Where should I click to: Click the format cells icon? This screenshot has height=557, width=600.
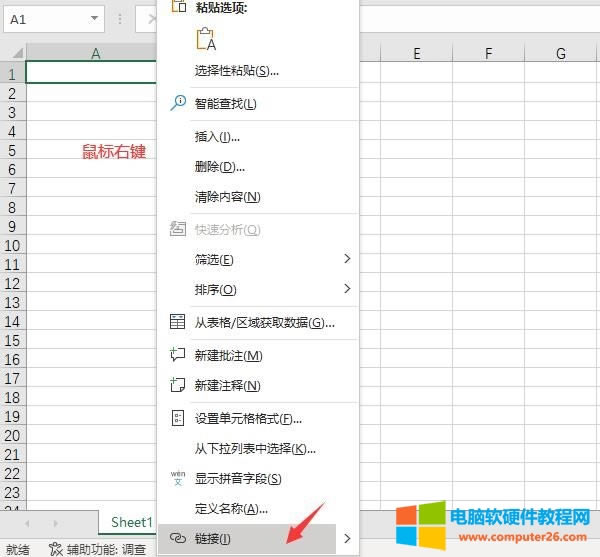click(x=178, y=418)
